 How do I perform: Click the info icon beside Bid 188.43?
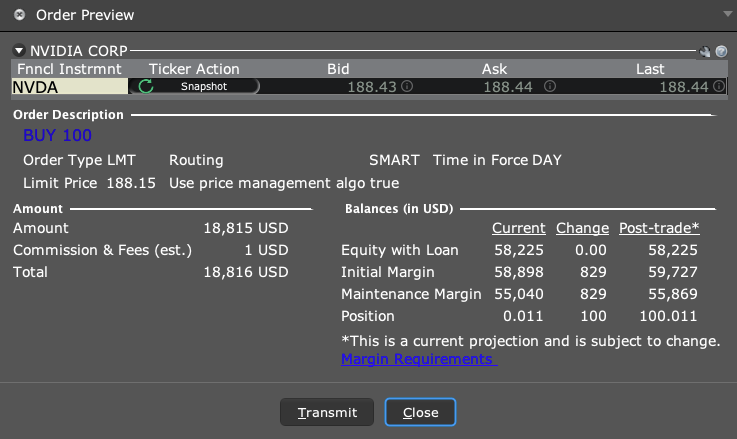(407, 86)
